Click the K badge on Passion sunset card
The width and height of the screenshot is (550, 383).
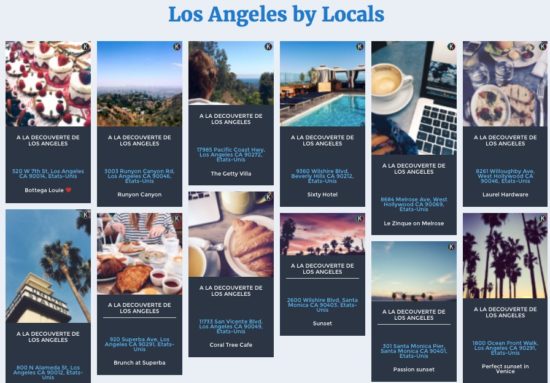pos(451,247)
